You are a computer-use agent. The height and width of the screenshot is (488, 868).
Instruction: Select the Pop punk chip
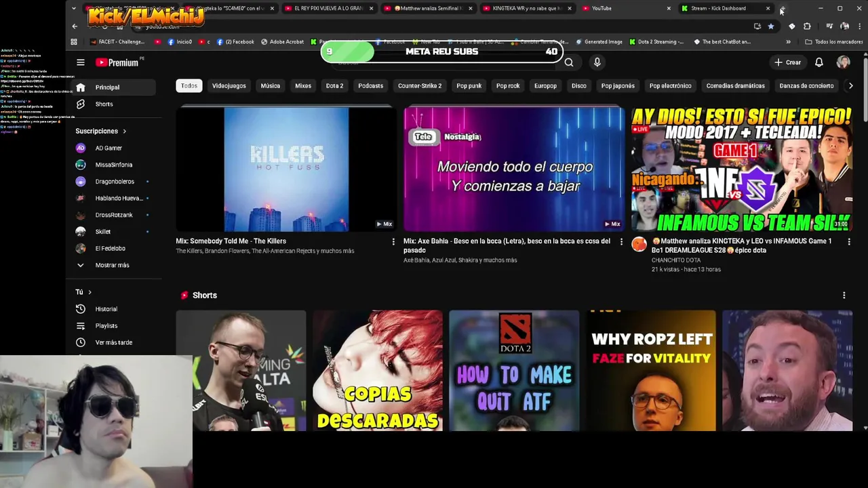point(469,86)
